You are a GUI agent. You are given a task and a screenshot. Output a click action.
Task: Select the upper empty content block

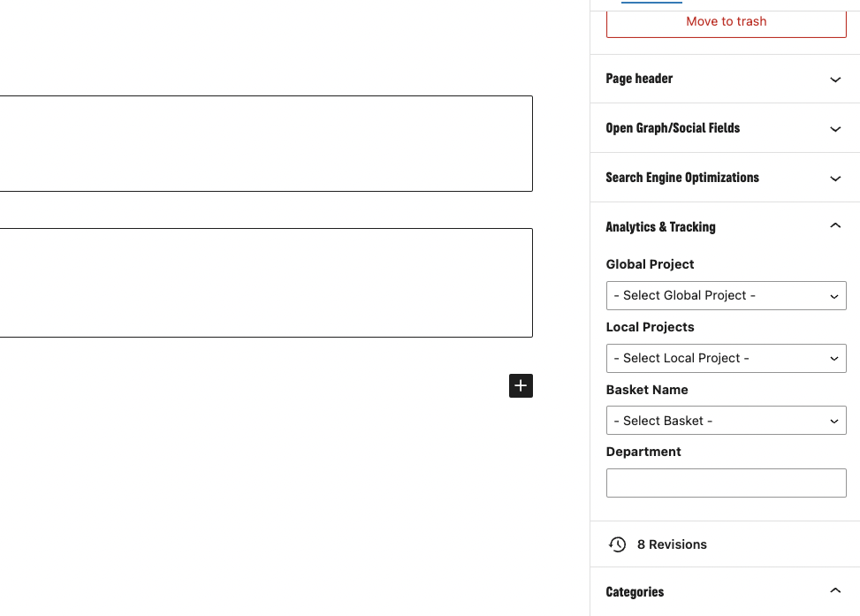point(266,144)
